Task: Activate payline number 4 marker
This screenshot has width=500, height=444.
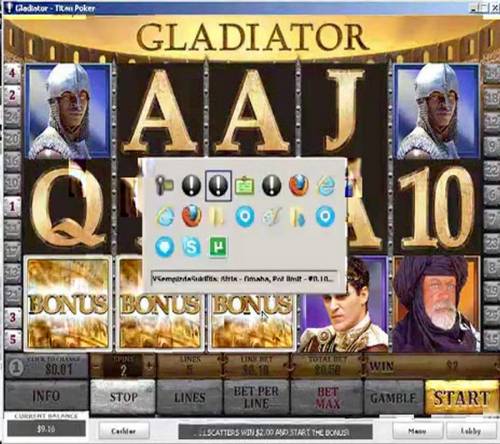Action: [x=12, y=73]
